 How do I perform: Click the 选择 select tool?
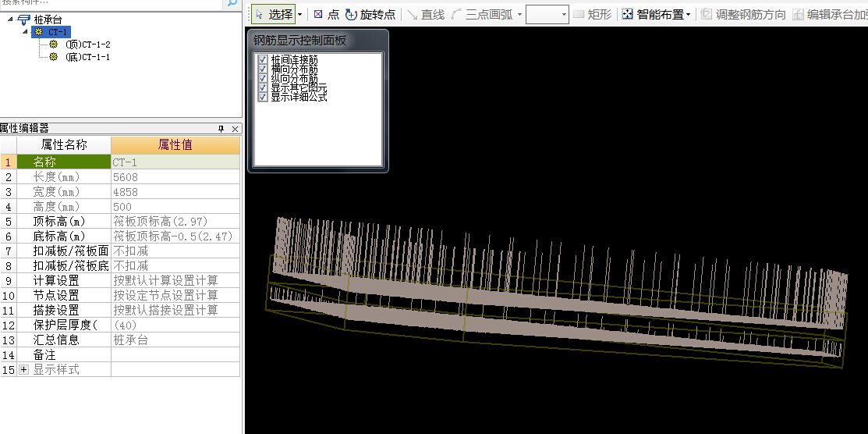pyautogui.click(x=274, y=14)
